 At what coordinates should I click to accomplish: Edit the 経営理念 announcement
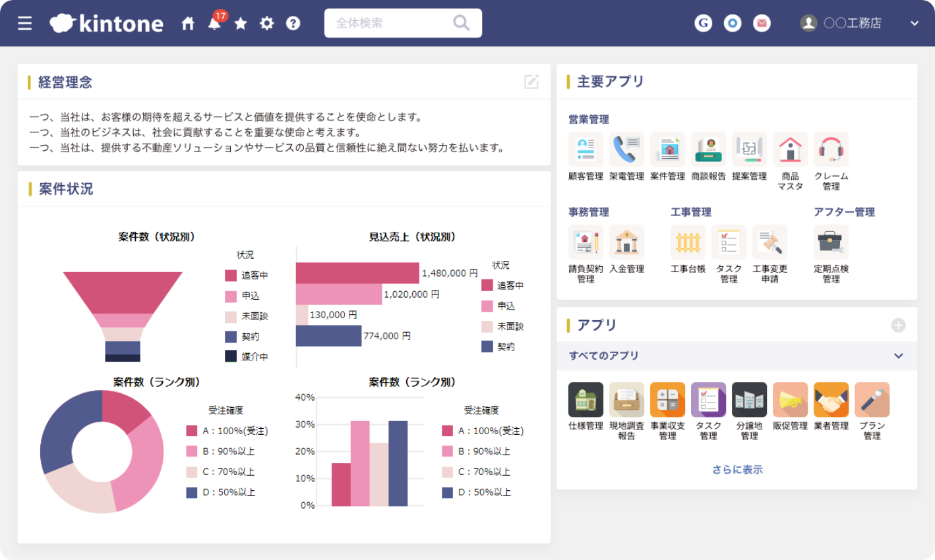click(531, 82)
